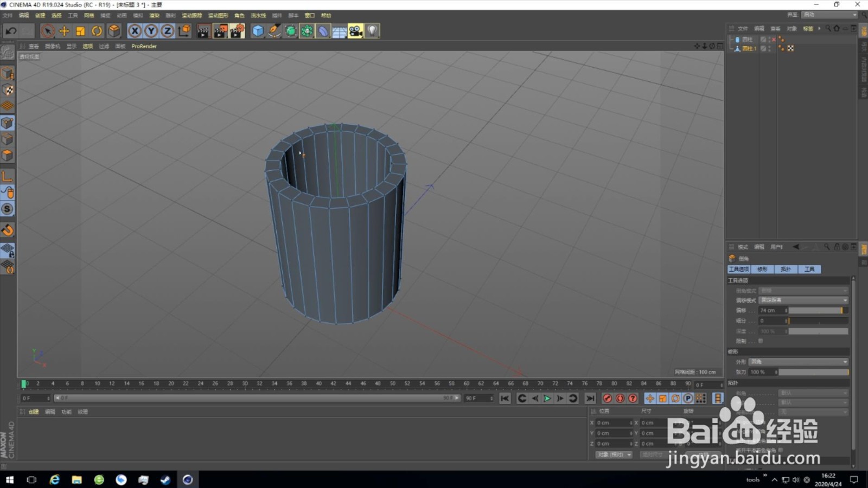Click the Undo icon in the toolbar
This screenshot has width=868, height=488.
[10, 31]
